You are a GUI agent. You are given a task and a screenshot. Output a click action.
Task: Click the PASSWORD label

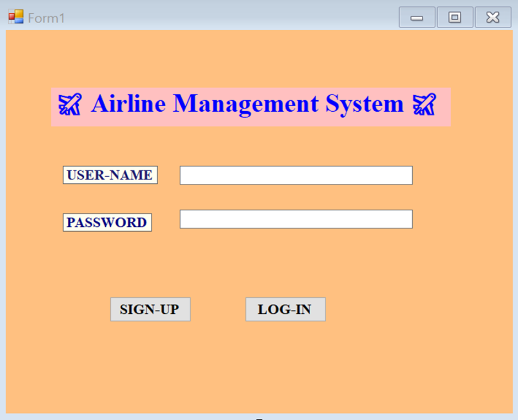(x=107, y=222)
